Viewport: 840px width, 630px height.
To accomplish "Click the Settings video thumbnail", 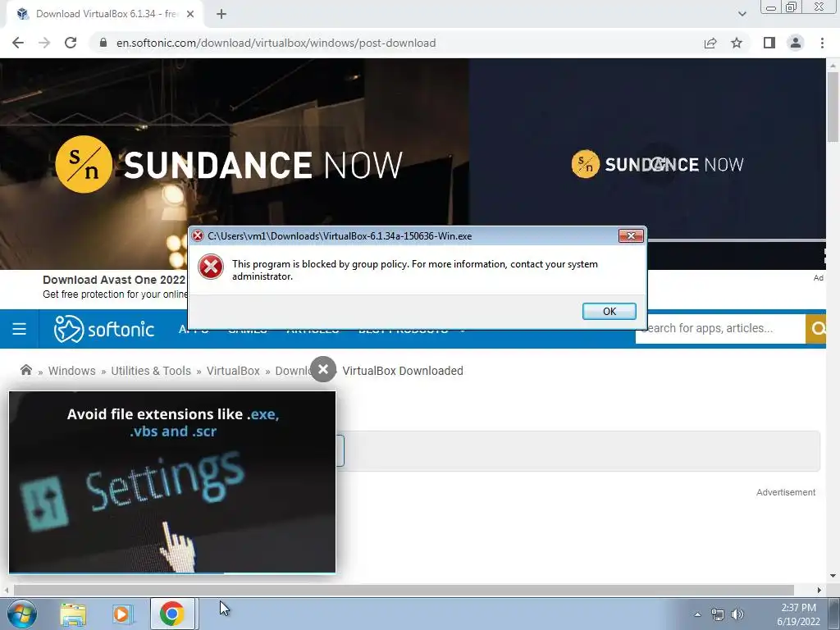I will (172, 482).
